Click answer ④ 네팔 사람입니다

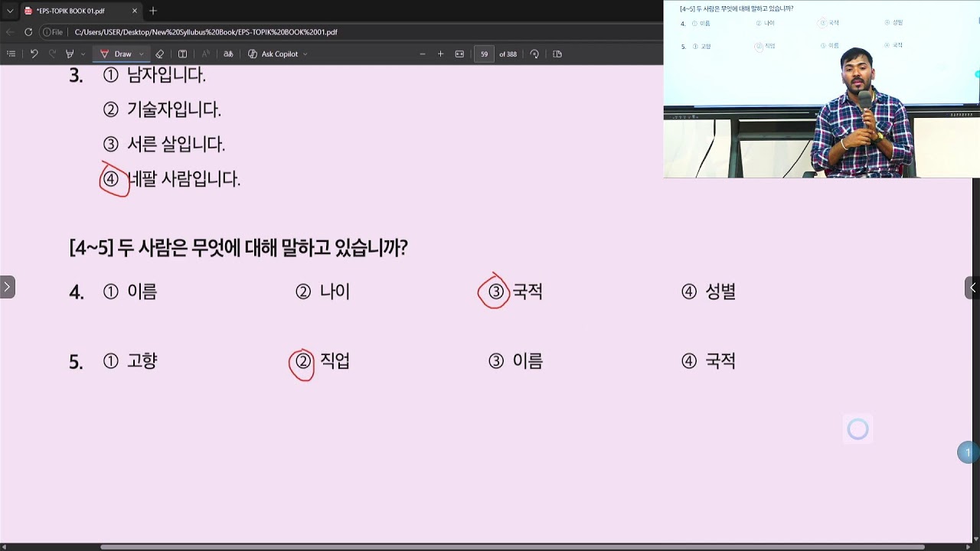tap(171, 179)
